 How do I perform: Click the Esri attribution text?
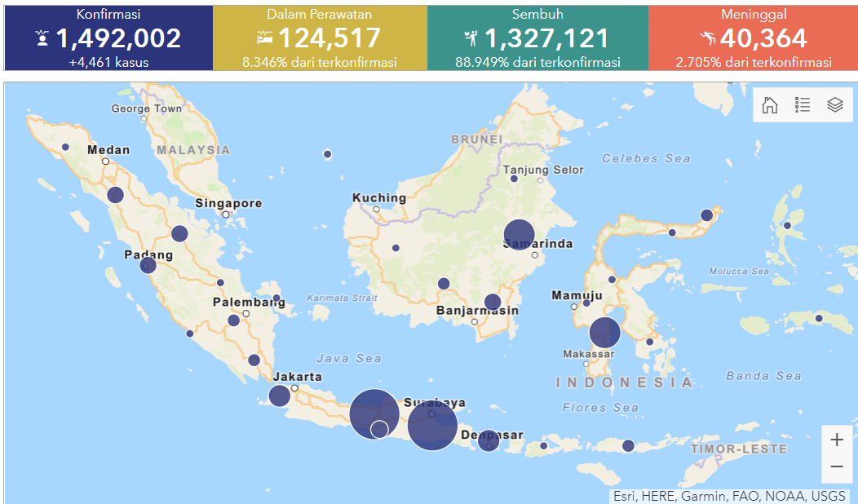730,496
